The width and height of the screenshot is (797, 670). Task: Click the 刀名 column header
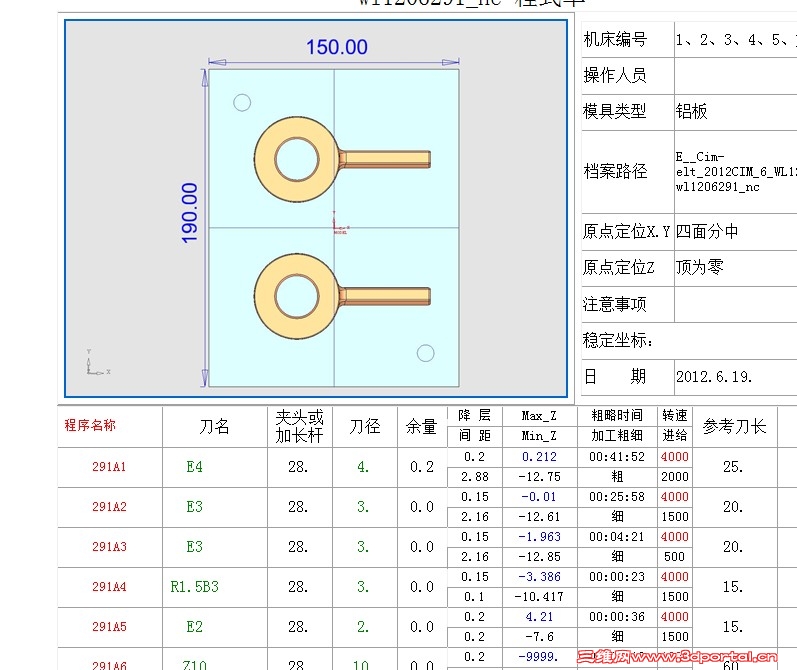click(214, 426)
